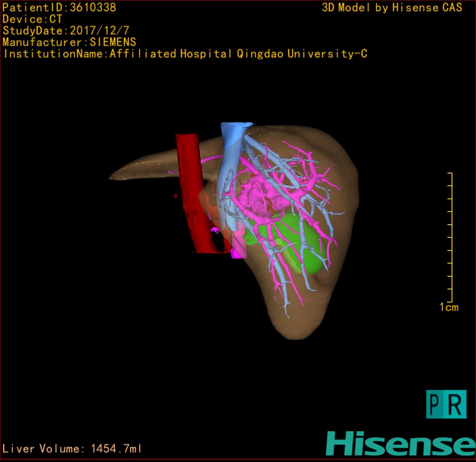Click the PatientID:3610338 text
The height and width of the screenshot is (462, 476).
pos(59,8)
